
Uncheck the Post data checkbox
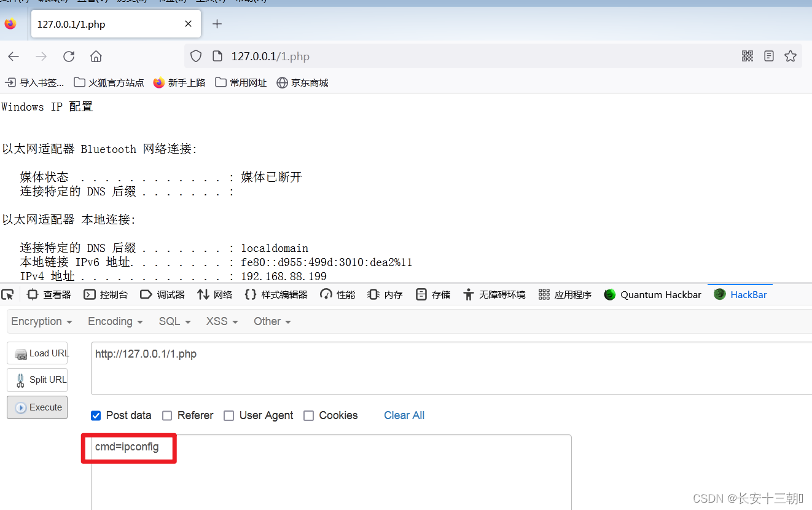[x=96, y=415]
